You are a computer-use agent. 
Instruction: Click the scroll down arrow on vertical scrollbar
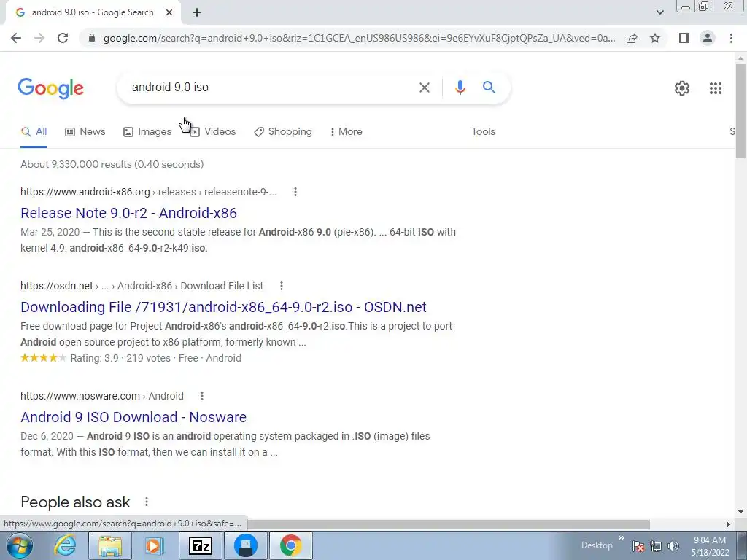[x=740, y=512]
